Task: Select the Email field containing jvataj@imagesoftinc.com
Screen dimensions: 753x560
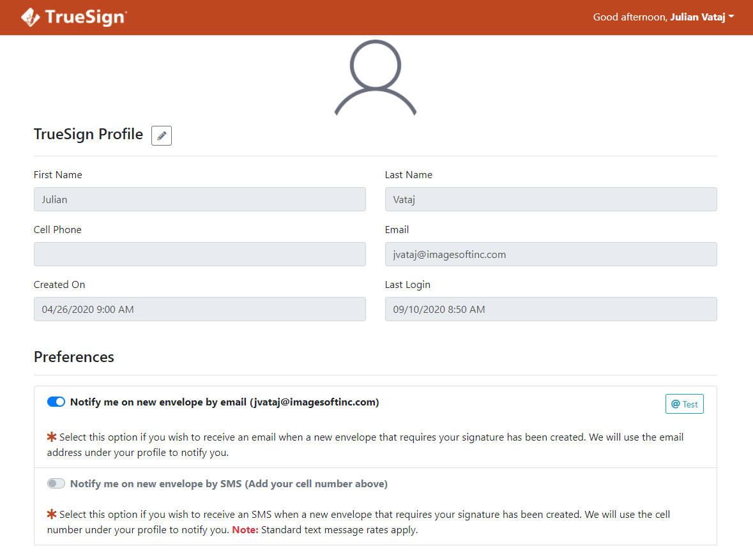Action: pyautogui.click(x=551, y=254)
